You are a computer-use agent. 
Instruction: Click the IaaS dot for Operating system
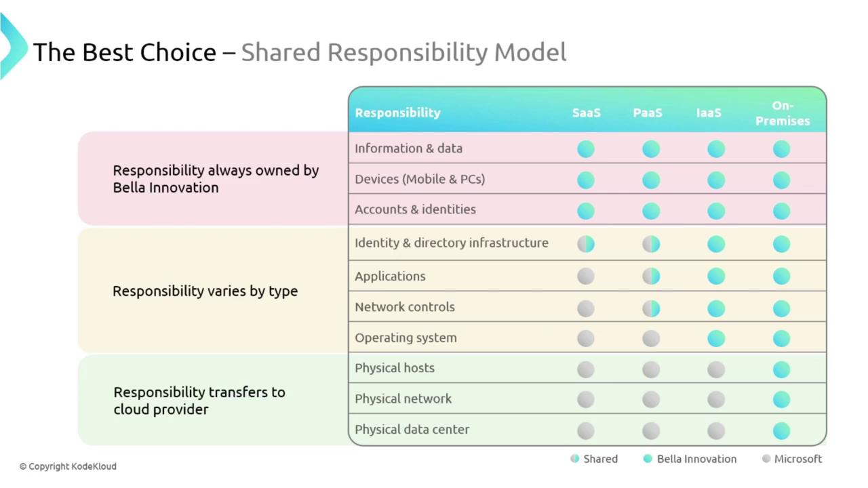pyautogui.click(x=716, y=338)
